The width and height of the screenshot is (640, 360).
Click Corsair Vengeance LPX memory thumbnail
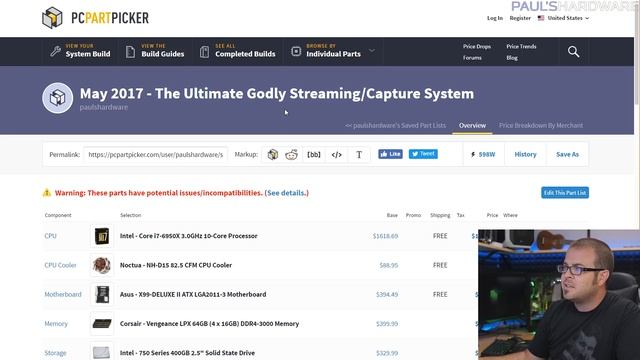tap(102, 324)
